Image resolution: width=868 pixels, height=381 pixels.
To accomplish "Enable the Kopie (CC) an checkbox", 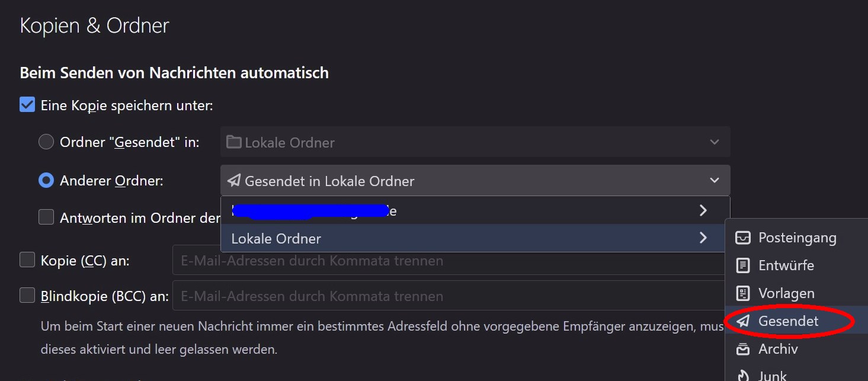I will click(27, 260).
